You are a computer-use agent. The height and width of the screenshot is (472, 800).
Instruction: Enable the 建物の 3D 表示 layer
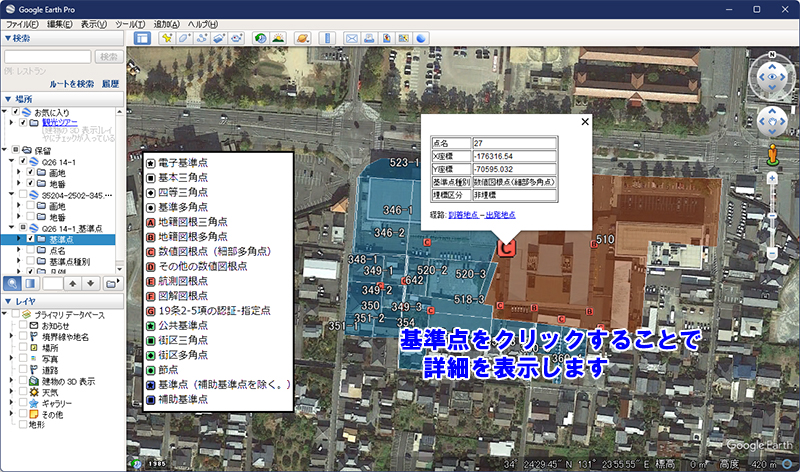pyautogui.click(x=23, y=381)
